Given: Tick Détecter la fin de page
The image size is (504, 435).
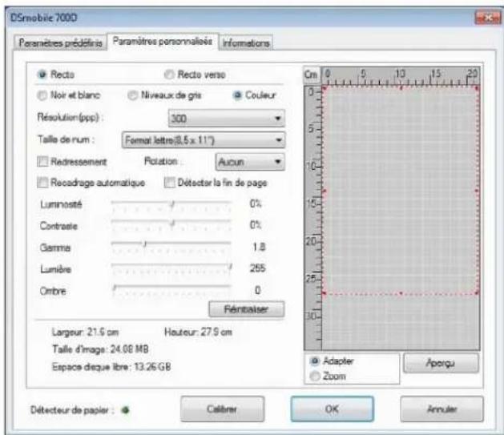Looking at the screenshot, I should point(169,183).
